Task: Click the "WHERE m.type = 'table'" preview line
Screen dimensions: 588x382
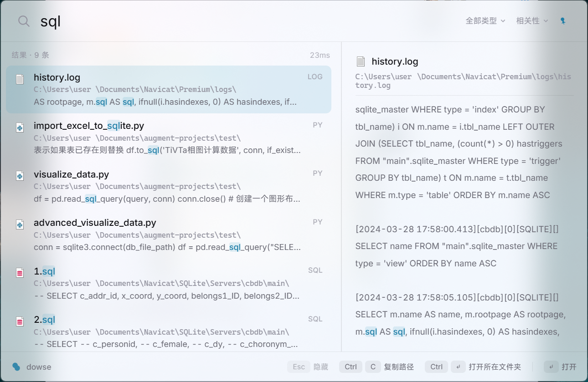Action: click(x=453, y=195)
